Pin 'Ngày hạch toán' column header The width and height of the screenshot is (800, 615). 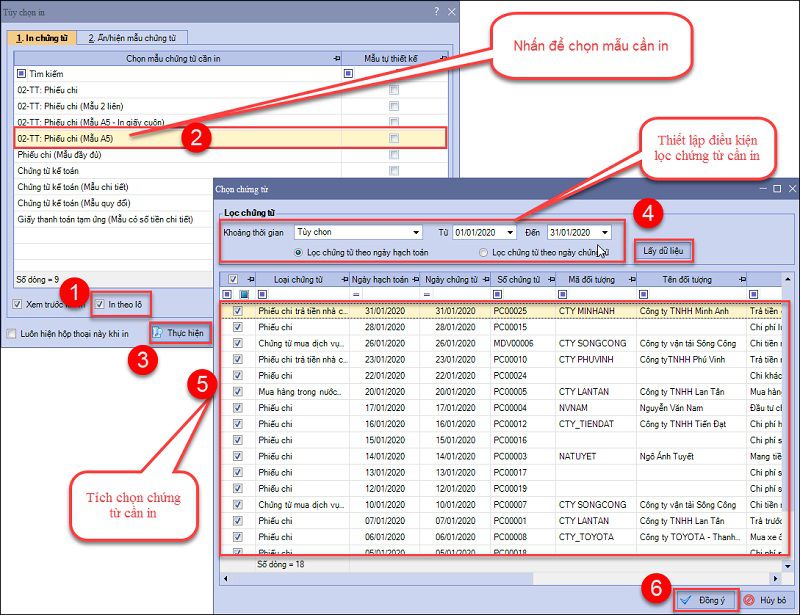[416, 280]
